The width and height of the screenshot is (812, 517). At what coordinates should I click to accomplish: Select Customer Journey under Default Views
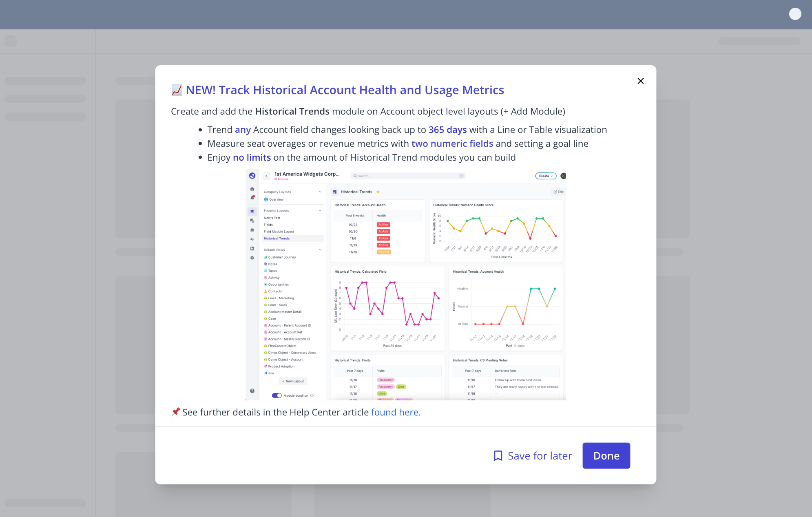click(x=282, y=257)
